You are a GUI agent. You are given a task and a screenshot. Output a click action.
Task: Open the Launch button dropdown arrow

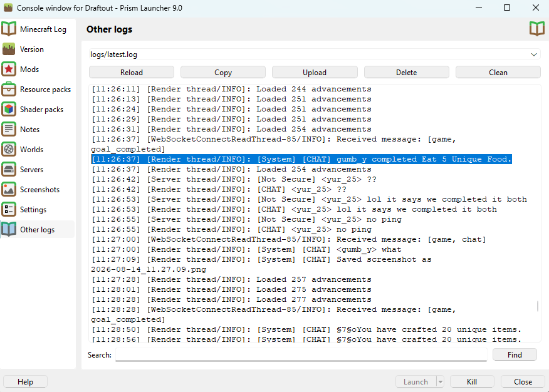(x=441, y=381)
